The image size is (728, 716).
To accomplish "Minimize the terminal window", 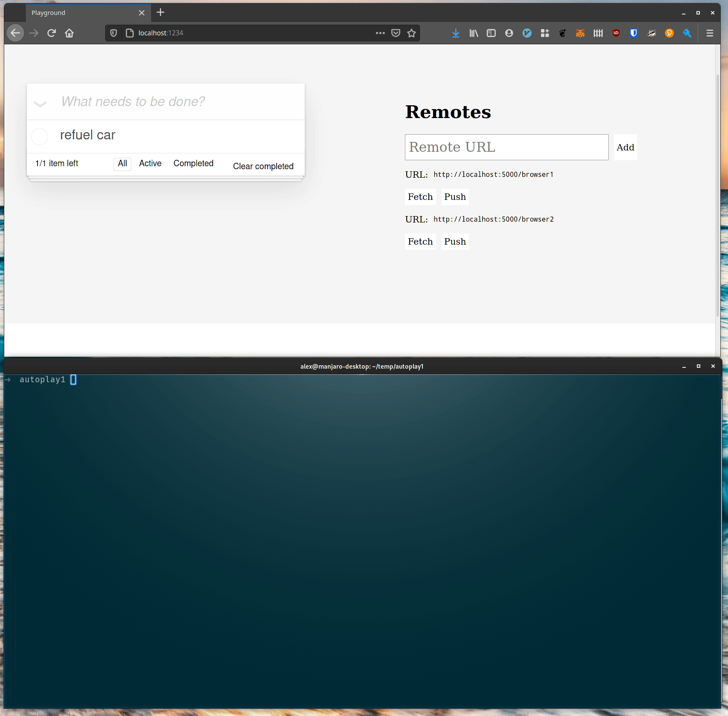I will pos(684,367).
